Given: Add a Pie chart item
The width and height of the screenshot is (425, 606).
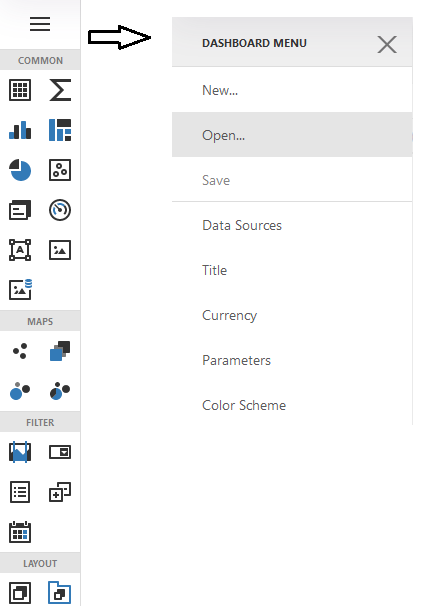Looking at the screenshot, I should tap(20, 170).
